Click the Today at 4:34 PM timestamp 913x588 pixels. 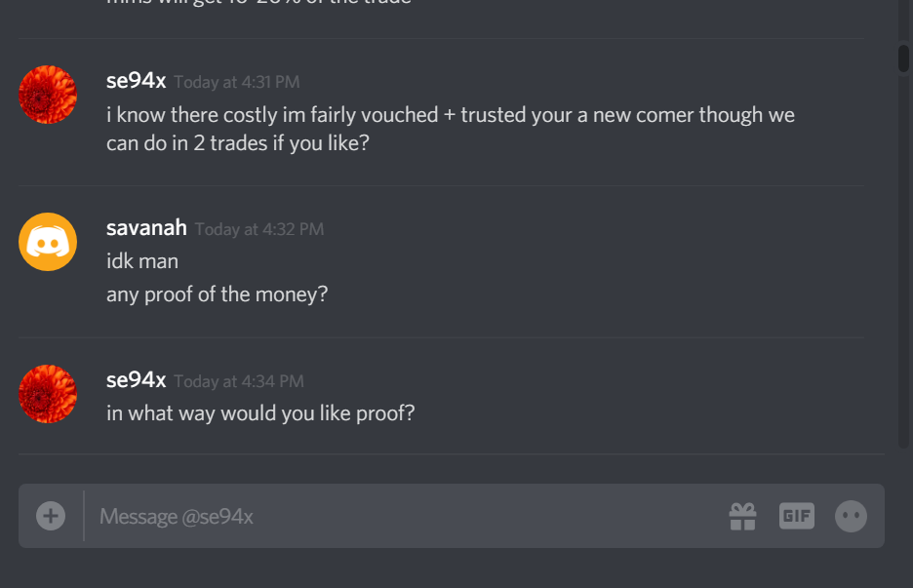coord(239,381)
